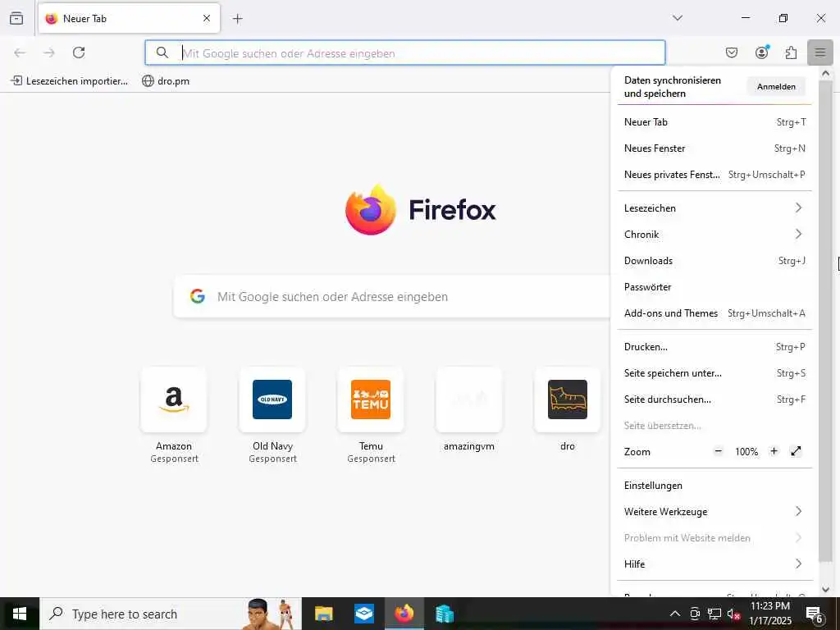Click the Meet Now tray icon
The width and height of the screenshot is (840, 630).
tap(695, 614)
